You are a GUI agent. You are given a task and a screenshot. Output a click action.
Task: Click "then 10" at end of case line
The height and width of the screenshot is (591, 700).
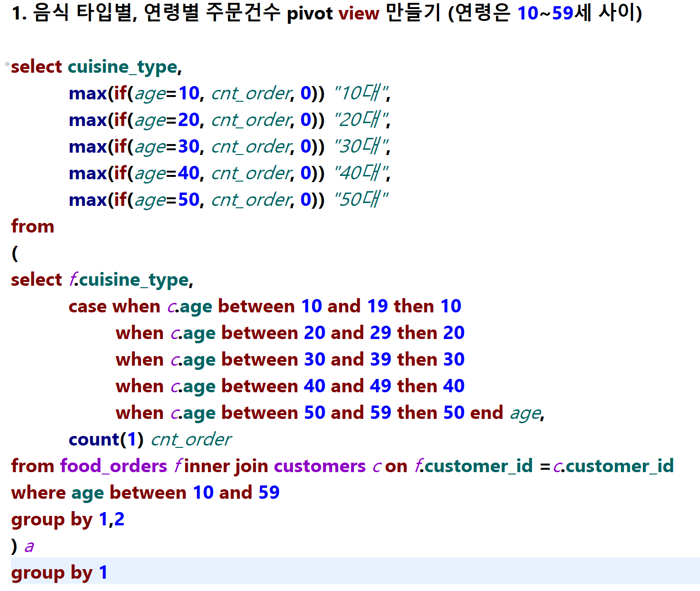coord(428,306)
